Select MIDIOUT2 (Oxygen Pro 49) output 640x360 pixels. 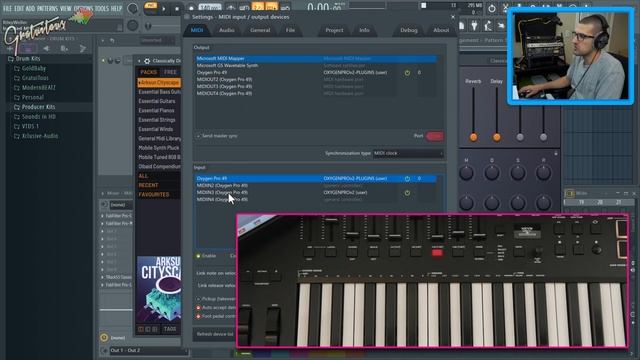(x=315, y=79)
